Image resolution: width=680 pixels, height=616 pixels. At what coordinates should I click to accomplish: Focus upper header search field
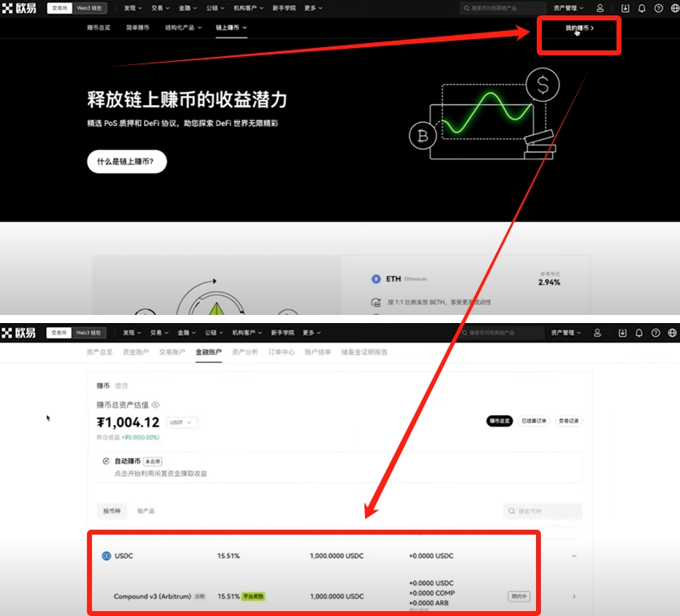pos(502,8)
